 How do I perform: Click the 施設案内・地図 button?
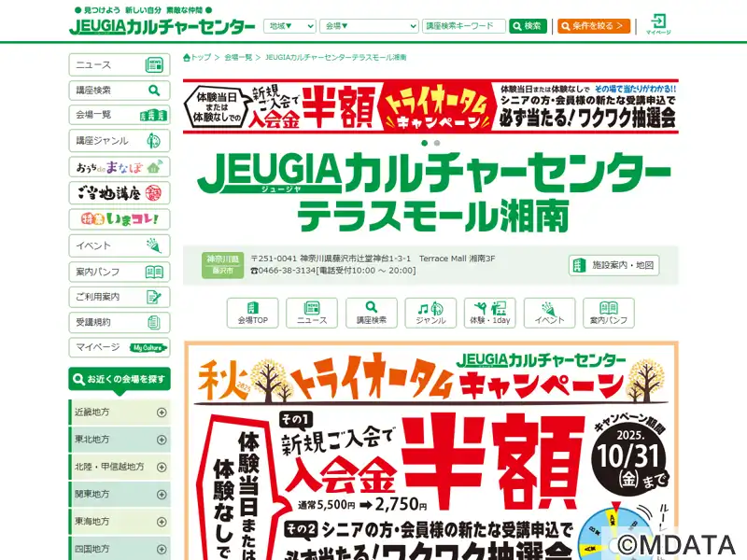pyautogui.click(x=613, y=265)
